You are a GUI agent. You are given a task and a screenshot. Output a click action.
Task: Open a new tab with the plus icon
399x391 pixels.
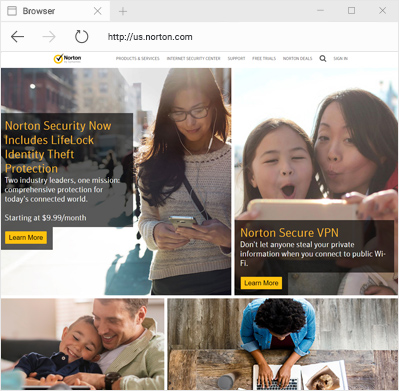[x=123, y=11]
